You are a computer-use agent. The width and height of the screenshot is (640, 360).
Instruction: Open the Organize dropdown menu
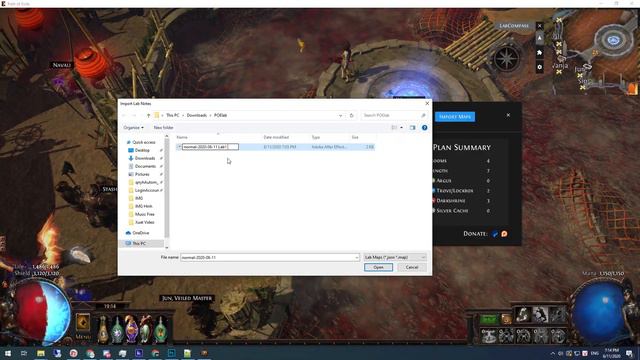click(133, 128)
